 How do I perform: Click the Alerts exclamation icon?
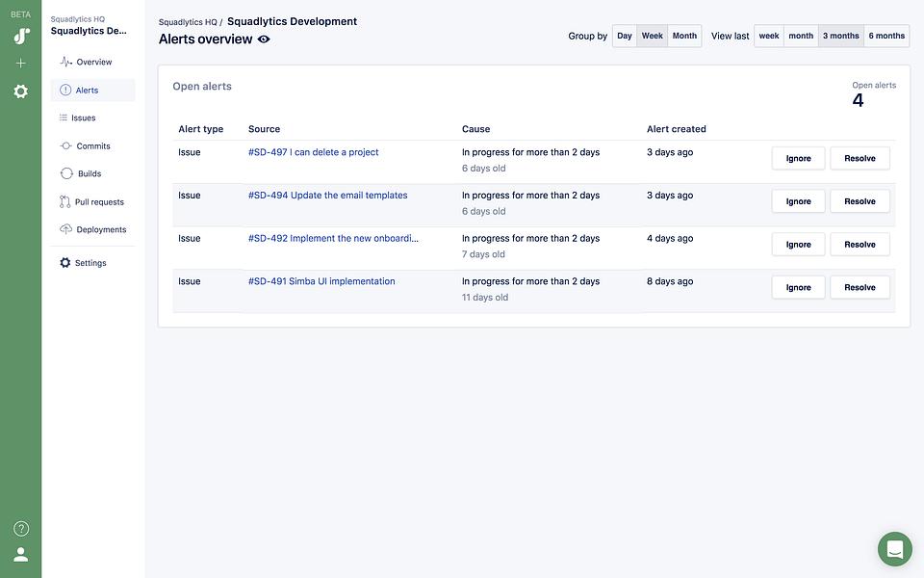pos(65,91)
